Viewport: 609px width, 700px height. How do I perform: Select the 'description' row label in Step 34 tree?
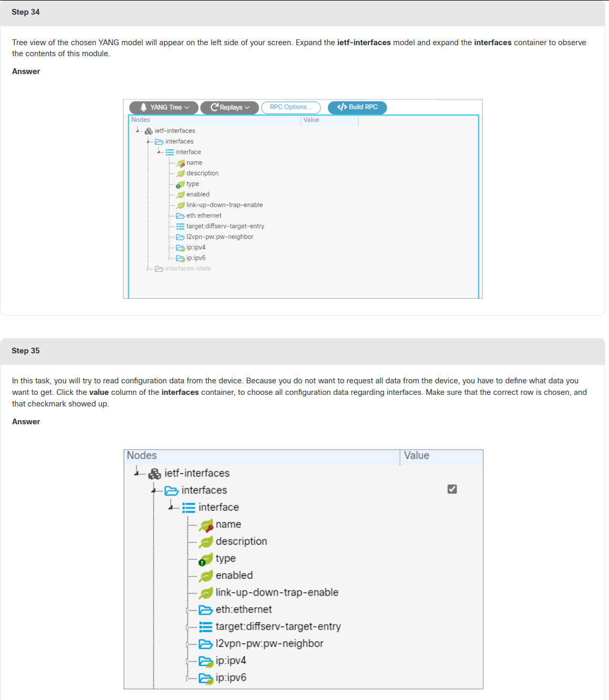pyautogui.click(x=202, y=173)
